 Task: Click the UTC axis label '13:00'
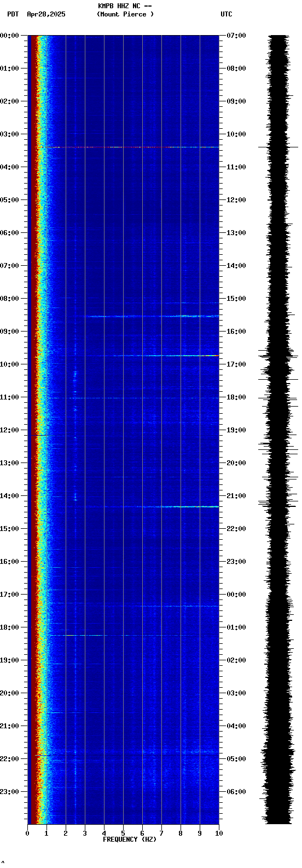point(236,233)
